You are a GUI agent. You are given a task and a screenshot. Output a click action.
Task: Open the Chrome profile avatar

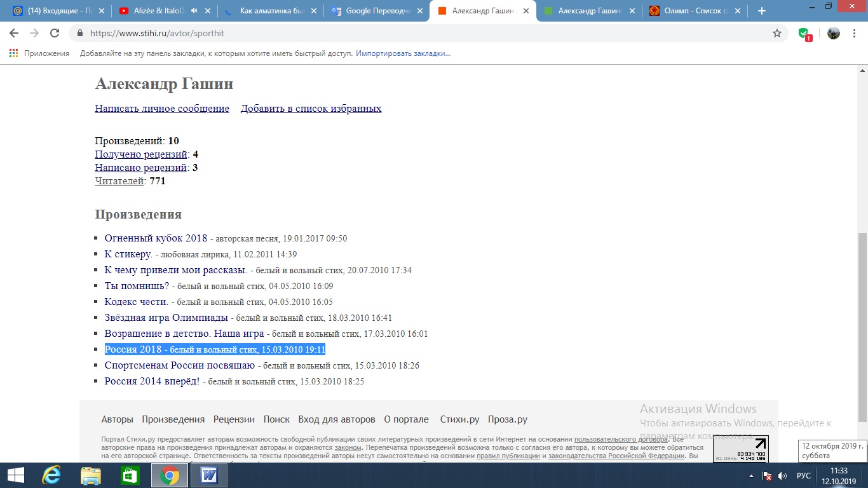(834, 34)
